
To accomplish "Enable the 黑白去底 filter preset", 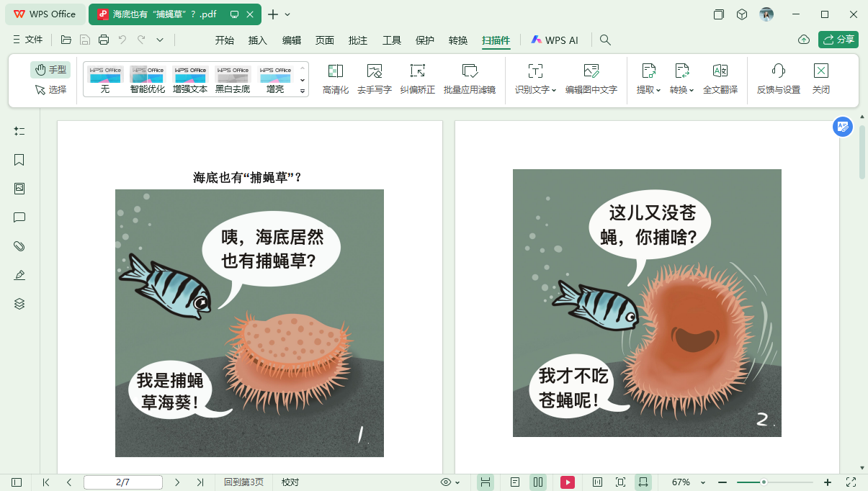I will (232, 78).
